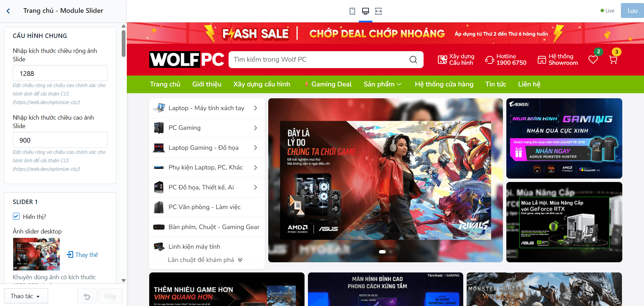Go back using the left arrow icon
644x306 pixels.
point(8,11)
